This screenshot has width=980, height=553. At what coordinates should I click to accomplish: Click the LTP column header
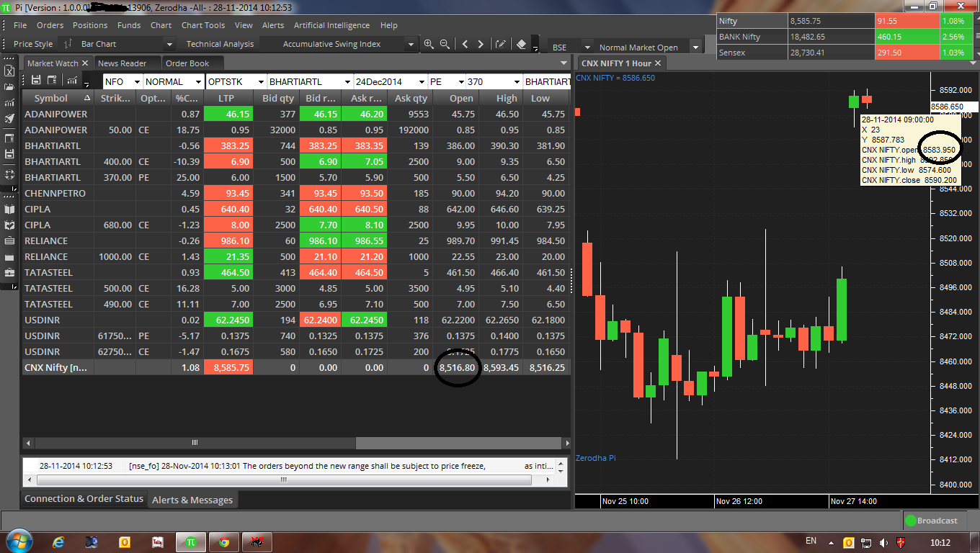click(x=226, y=98)
